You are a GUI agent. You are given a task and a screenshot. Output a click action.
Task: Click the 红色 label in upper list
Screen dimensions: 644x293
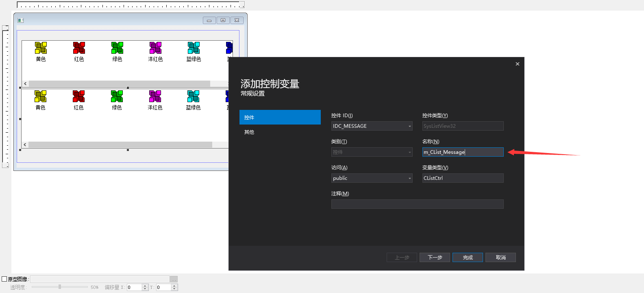pyautogui.click(x=79, y=59)
